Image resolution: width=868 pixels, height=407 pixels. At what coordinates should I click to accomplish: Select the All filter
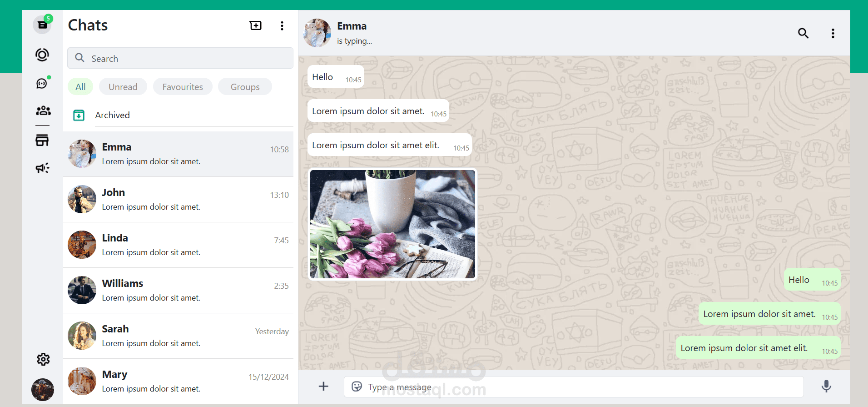click(80, 87)
